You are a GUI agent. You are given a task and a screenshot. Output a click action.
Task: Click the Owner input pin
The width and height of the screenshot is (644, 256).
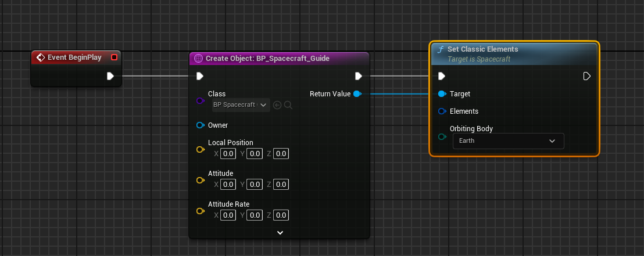[x=200, y=125]
